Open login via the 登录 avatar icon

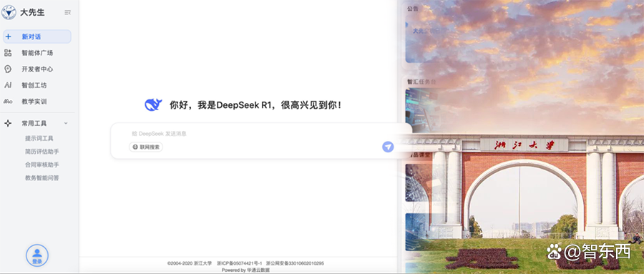click(37, 255)
